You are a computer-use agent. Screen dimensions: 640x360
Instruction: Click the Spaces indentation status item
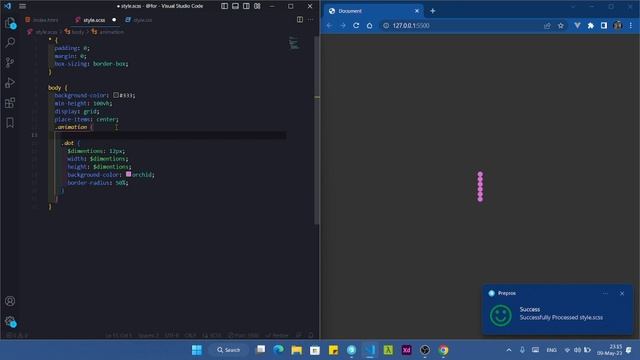click(x=149, y=336)
